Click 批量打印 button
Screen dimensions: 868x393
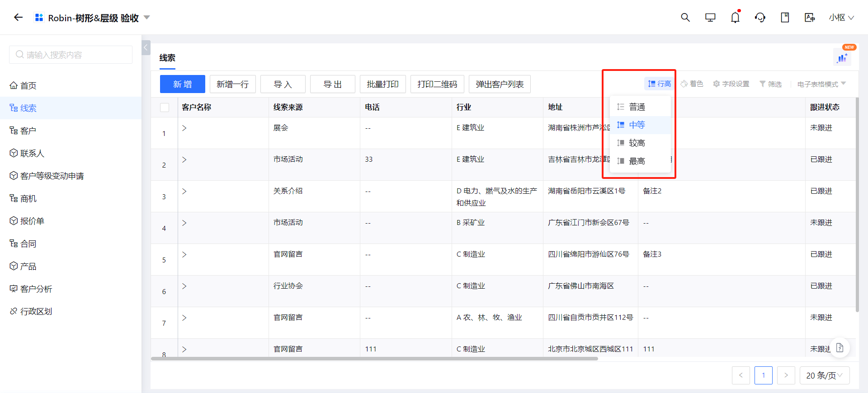(383, 84)
